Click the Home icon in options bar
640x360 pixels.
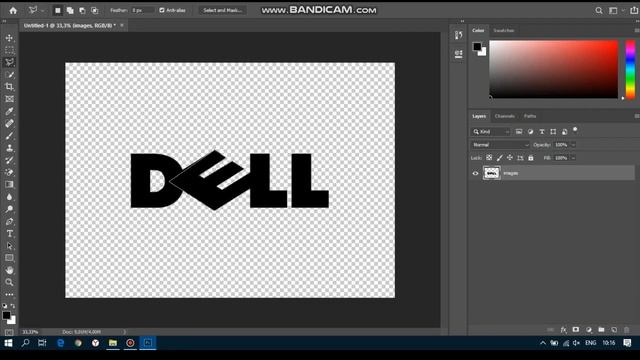(13, 11)
